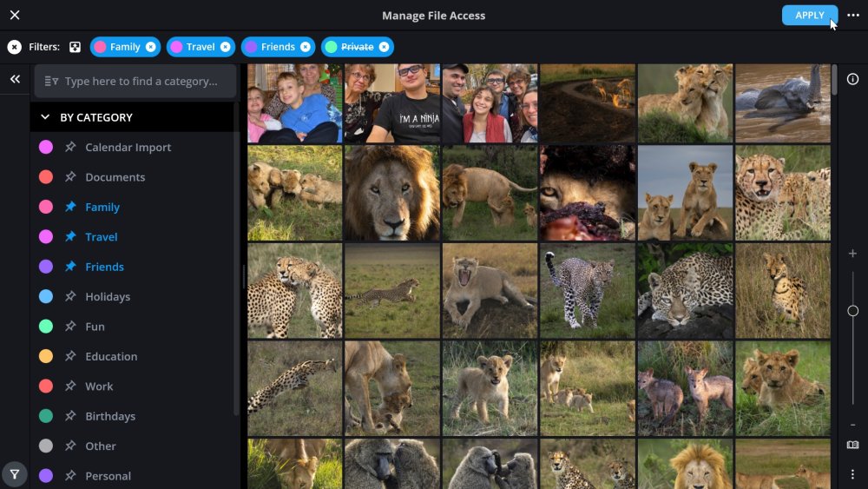868x489 pixels.
Task: Remove the Travel filter chip
Action: (x=226, y=47)
